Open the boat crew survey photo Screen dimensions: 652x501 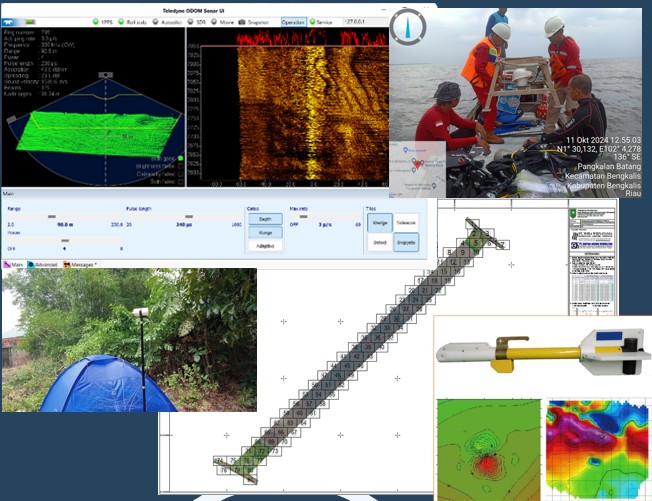click(515, 103)
